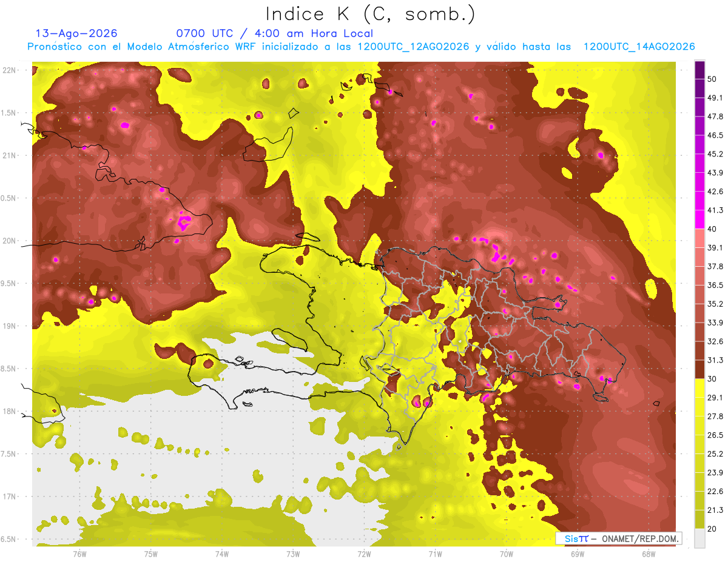Click the "69W" longitude axis label
The image size is (728, 562).
578,554
